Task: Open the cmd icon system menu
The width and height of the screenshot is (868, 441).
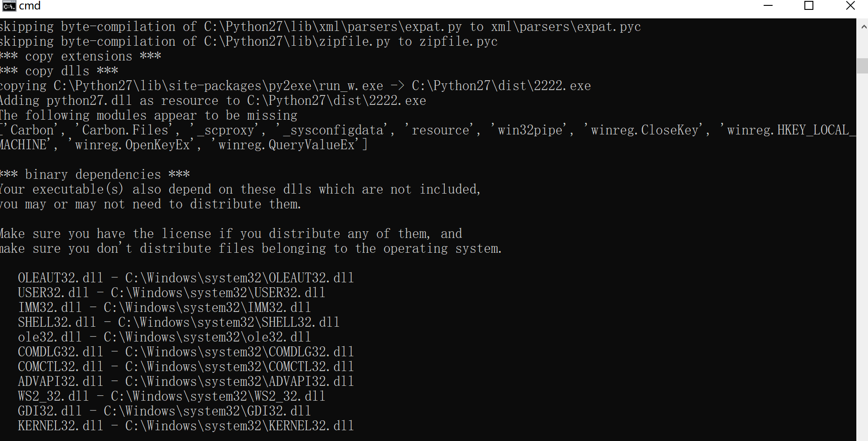Action: coord(9,6)
